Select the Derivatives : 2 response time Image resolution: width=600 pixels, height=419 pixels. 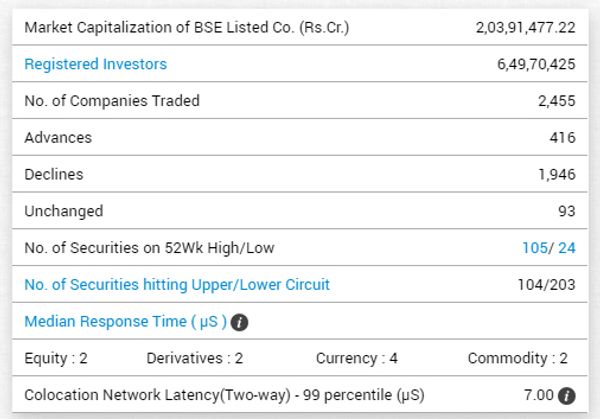(x=195, y=358)
